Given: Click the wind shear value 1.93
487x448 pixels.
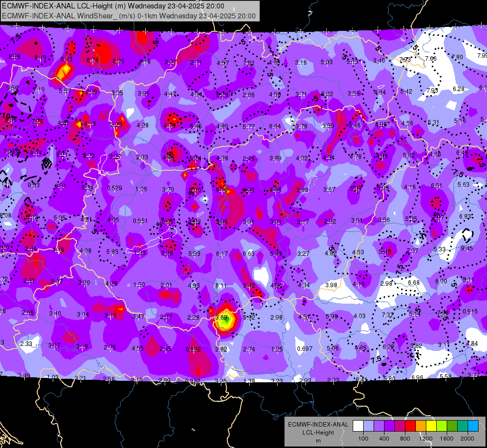Looking at the screenshot, I should tap(140, 252).
